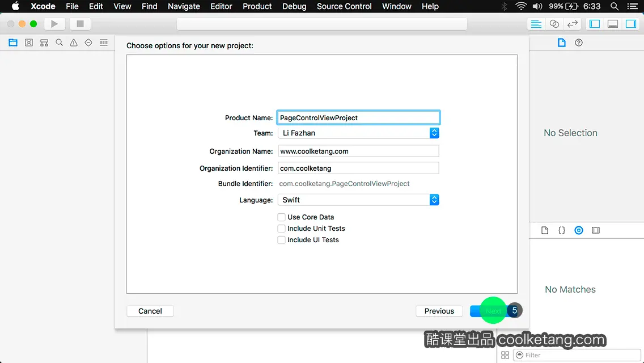Image resolution: width=644 pixels, height=363 pixels.
Task: Open the Debug menu
Action: tap(294, 6)
